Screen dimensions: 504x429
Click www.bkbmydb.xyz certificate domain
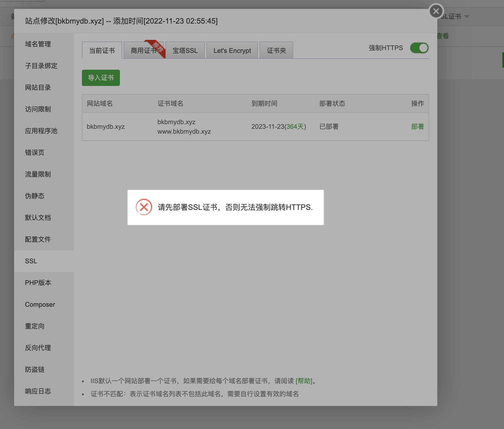tap(184, 132)
